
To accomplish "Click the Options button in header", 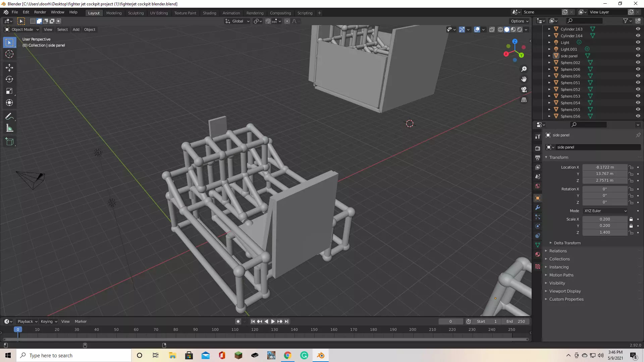I will 519,21.
